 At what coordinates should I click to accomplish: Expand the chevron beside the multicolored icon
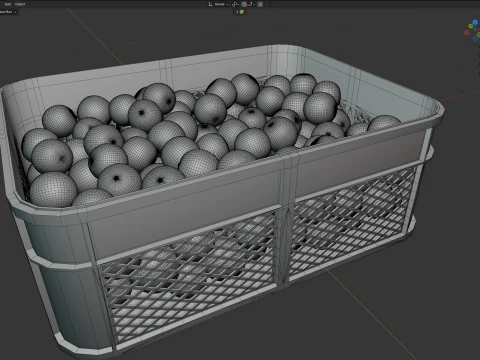point(237,12)
